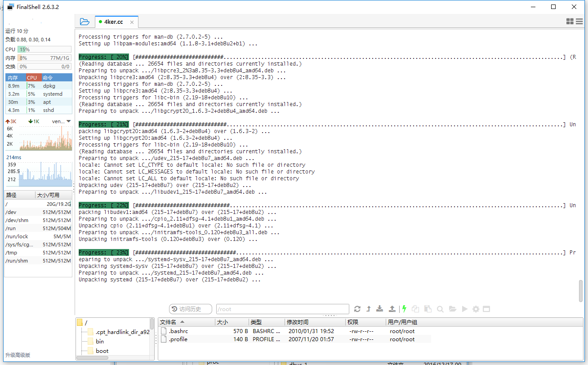The height and width of the screenshot is (365, 588).
Task: Click the play arrow icon in file toolbar
Action: tap(464, 309)
